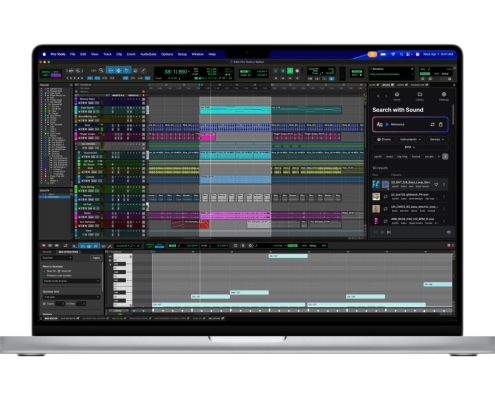The width and height of the screenshot is (495, 400).
Task: Click the Splice panel vertical scrollbar
Action: click(453, 115)
